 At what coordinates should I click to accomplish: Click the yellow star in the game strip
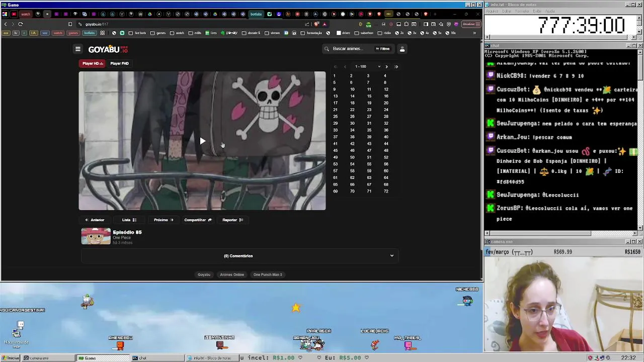[296, 308]
